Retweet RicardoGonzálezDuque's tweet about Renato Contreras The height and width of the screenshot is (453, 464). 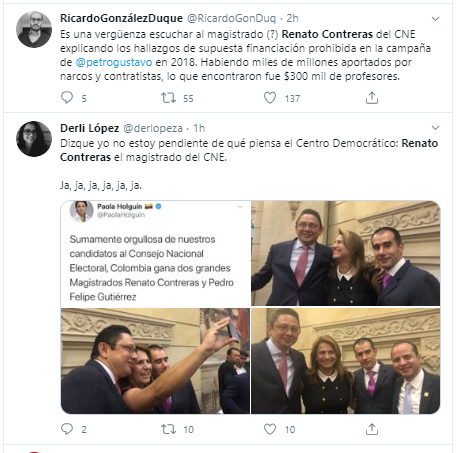pos(168,98)
